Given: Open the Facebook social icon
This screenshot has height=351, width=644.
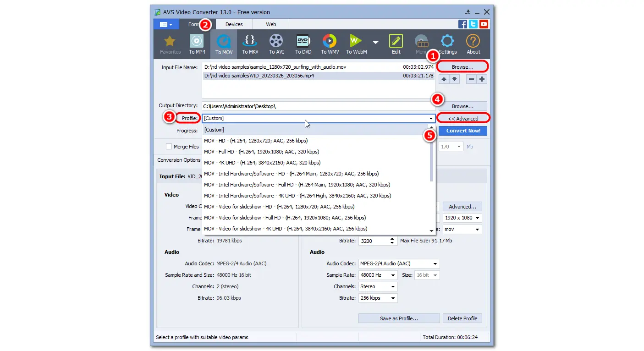Looking at the screenshot, I should (462, 24).
